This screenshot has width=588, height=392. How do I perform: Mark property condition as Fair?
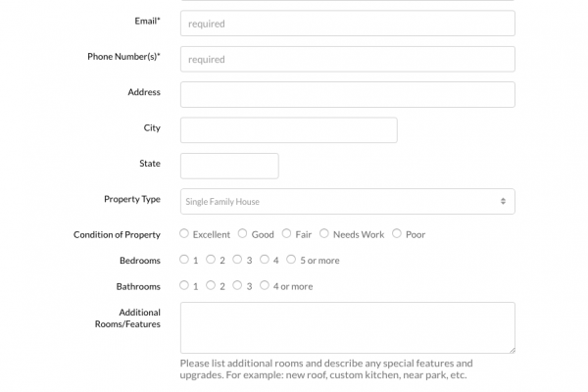287,234
